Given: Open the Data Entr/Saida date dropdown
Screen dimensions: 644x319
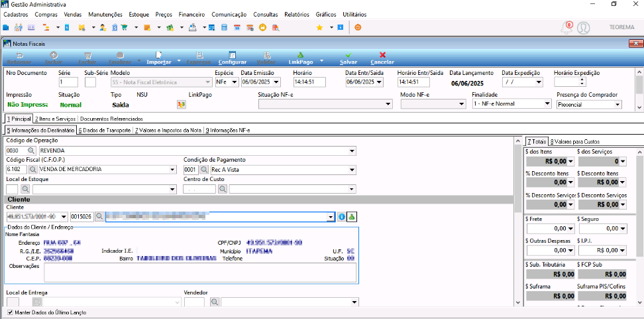Looking at the screenshot, I should point(379,82).
